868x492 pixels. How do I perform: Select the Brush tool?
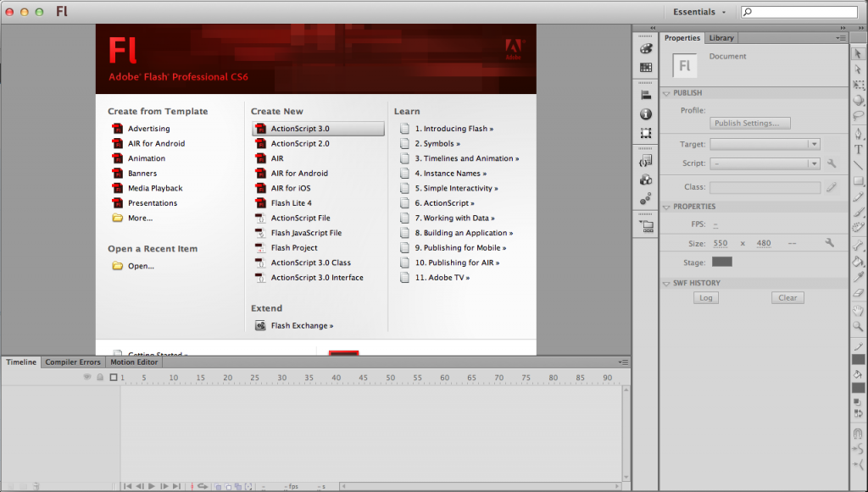click(858, 211)
